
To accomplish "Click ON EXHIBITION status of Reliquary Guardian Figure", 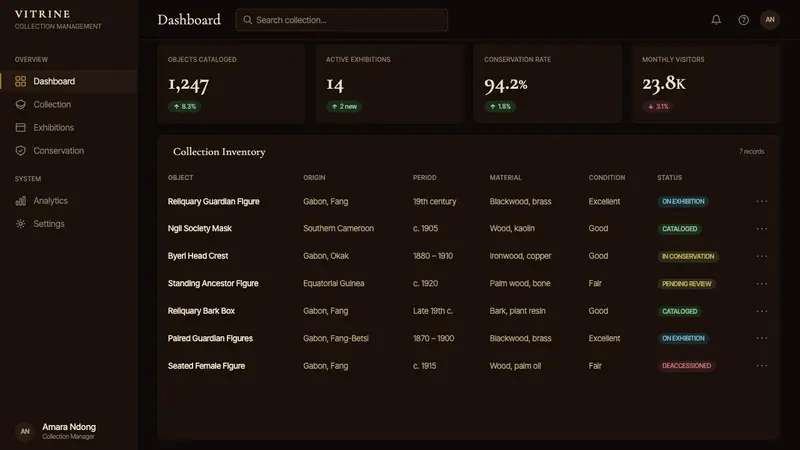I will pos(683,202).
